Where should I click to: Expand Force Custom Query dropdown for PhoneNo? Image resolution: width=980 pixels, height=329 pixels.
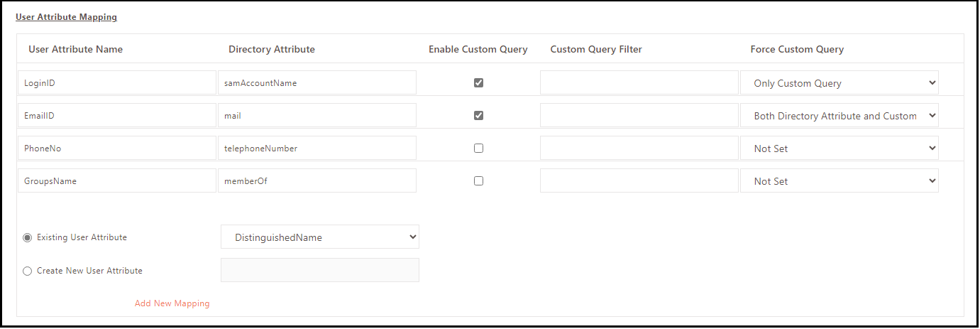pyautogui.click(x=839, y=149)
